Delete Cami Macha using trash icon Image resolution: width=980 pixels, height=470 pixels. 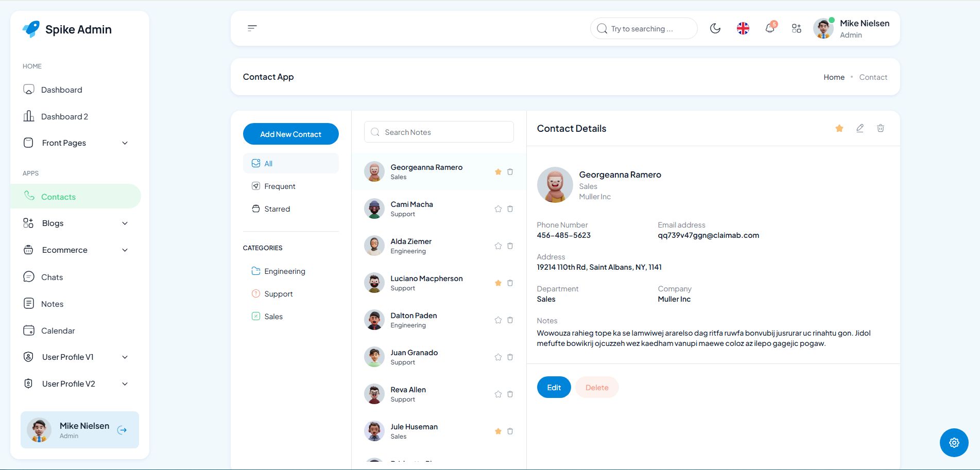pyautogui.click(x=510, y=209)
